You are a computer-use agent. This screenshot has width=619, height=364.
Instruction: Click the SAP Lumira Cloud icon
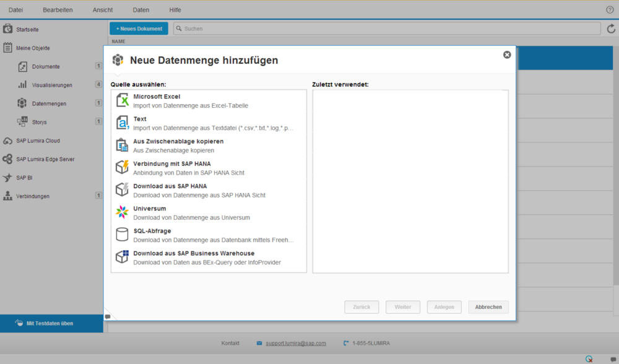pyautogui.click(x=7, y=141)
